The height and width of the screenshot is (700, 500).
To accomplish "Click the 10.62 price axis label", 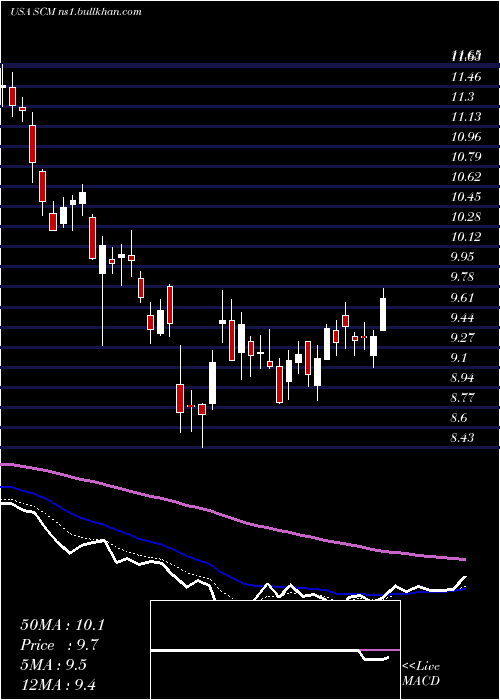I will click(x=466, y=177).
